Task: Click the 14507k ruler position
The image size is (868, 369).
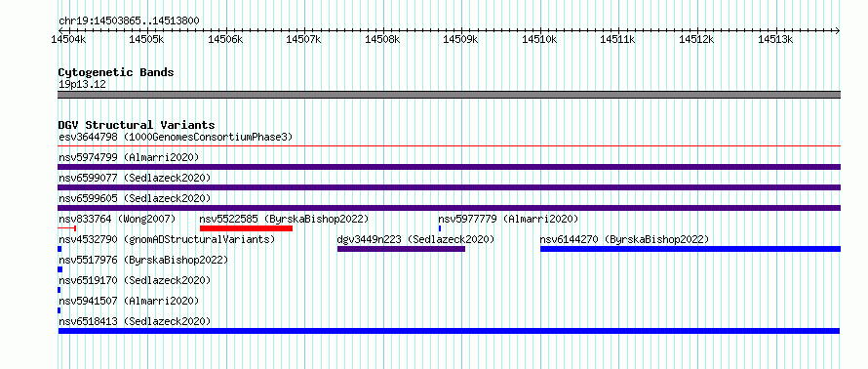Action: (x=304, y=39)
